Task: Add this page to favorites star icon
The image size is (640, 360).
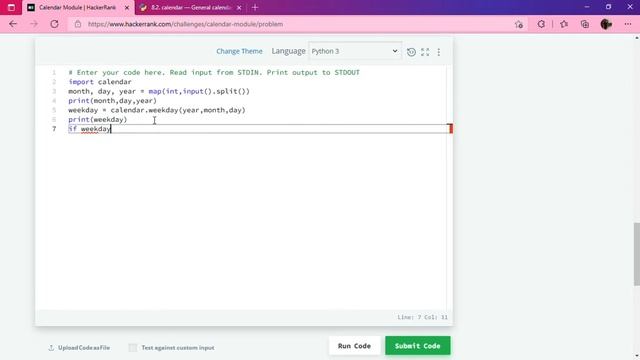Action: [519, 24]
